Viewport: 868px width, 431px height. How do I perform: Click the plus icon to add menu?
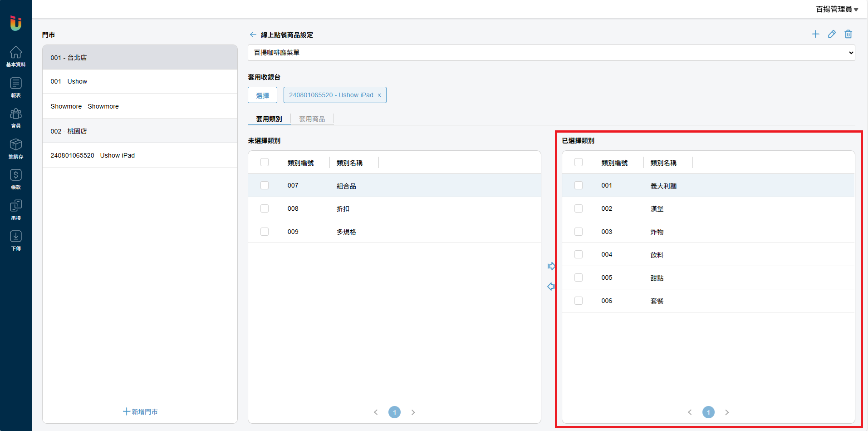[x=815, y=34]
